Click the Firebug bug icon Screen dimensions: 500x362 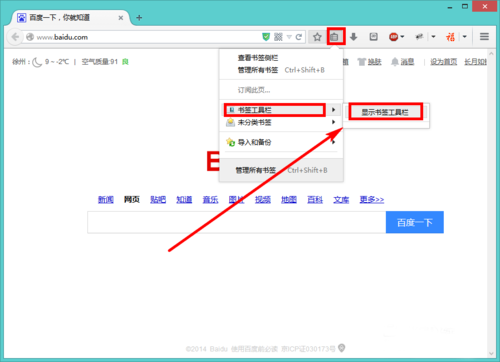click(420, 37)
